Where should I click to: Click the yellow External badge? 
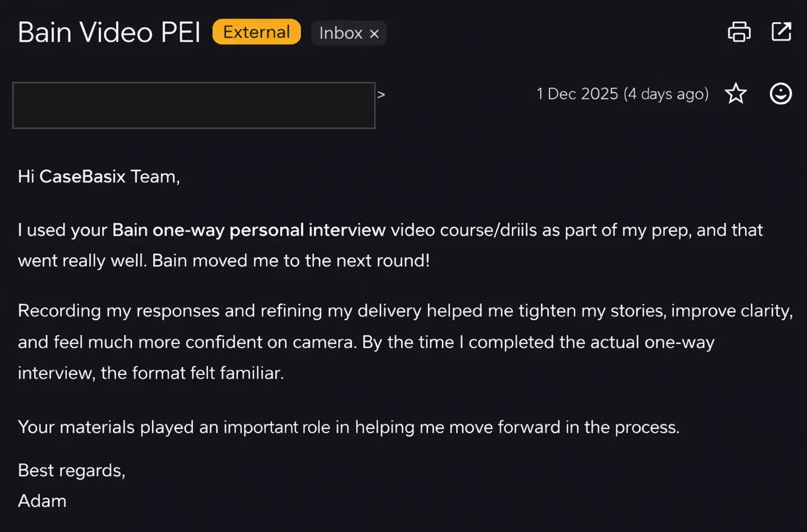coord(256,32)
